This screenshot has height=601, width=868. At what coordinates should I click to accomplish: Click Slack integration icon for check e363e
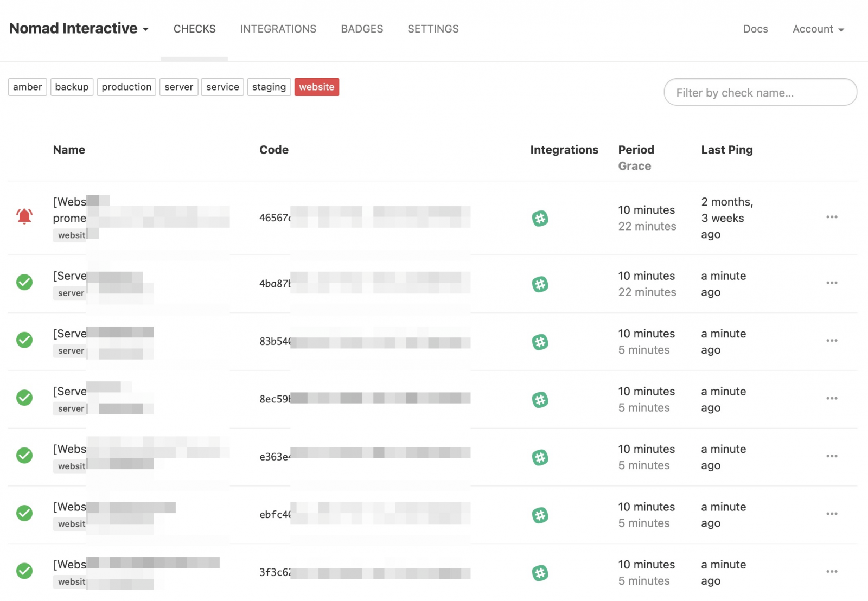(x=540, y=458)
